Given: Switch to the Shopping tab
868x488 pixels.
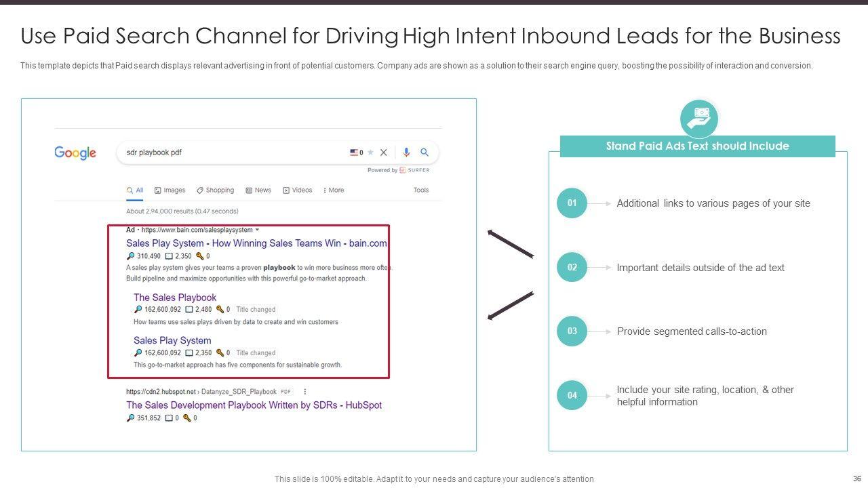Looking at the screenshot, I should (x=215, y=190).
